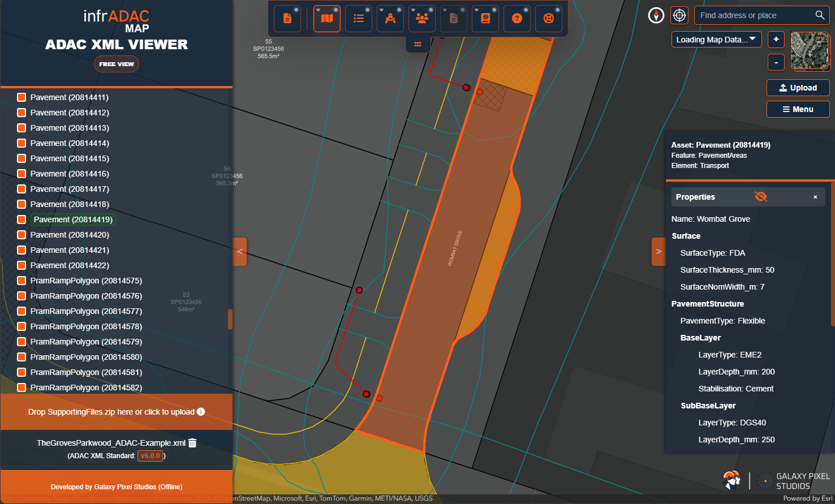Click the PavementStructure section heading

pyautogui.click(x=707, y=304)
